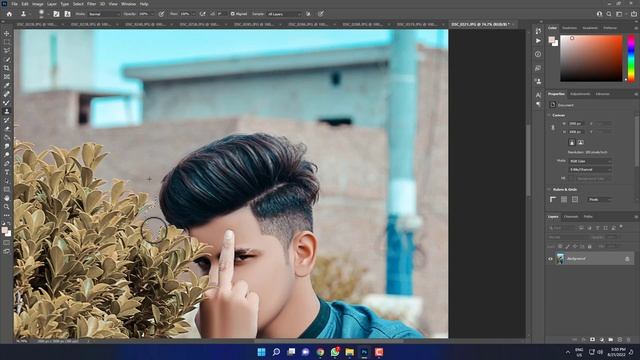The width and height of the screenshot is (640, 360).
Task: Click the Background layer thumbnail
Action: [x=560, y=259]
